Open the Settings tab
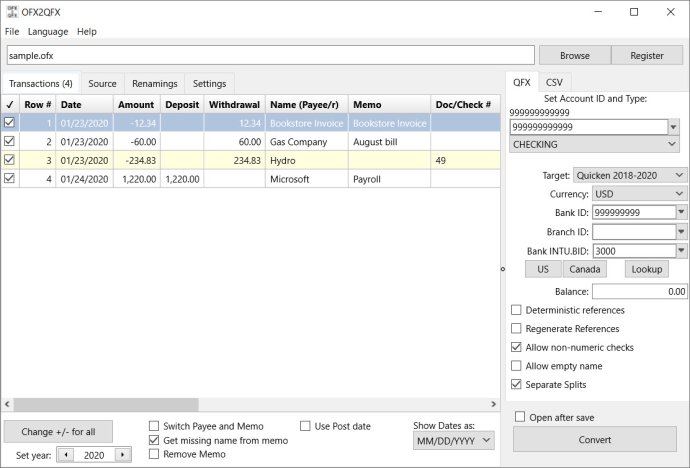This screenshot has height=468, width=690. pyautogui.click(x=209, y=84)
